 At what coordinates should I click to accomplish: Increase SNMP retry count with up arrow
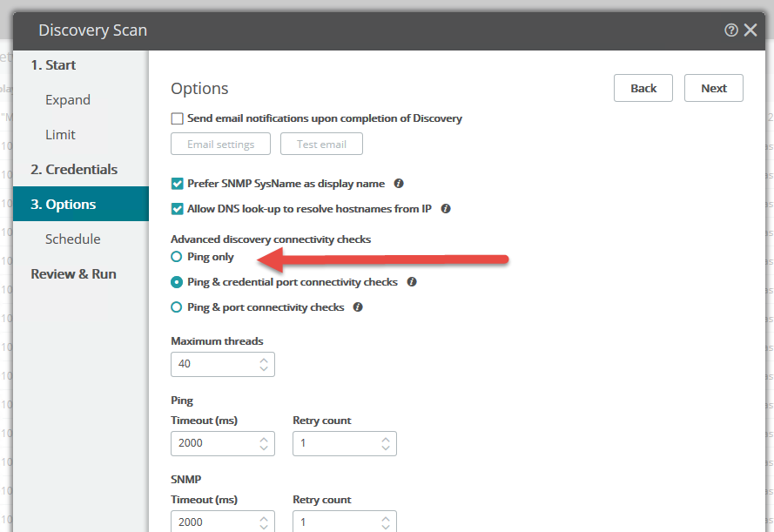point(386,519)
